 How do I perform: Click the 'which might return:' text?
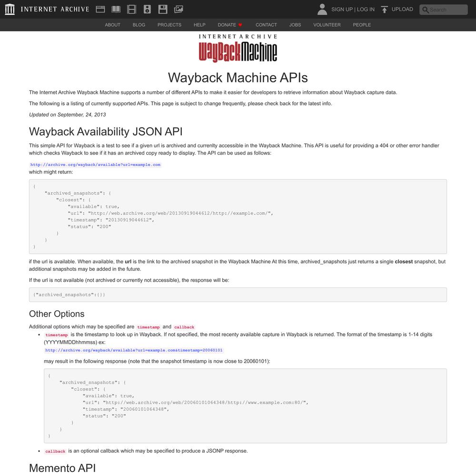(51, 172)
